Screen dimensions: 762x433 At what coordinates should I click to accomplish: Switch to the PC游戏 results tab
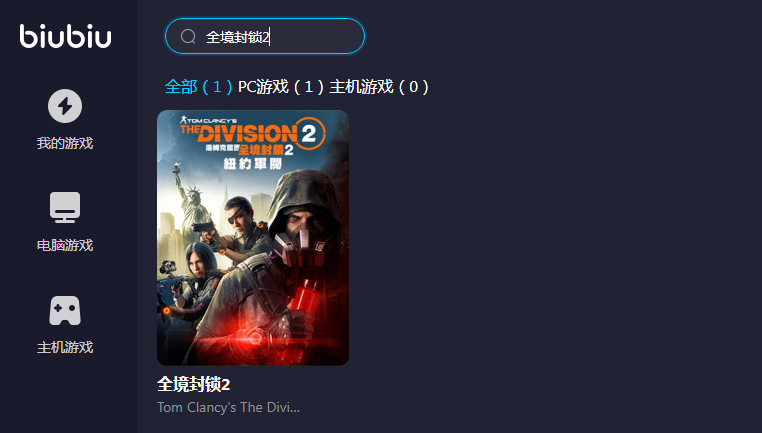click(281, 87)
